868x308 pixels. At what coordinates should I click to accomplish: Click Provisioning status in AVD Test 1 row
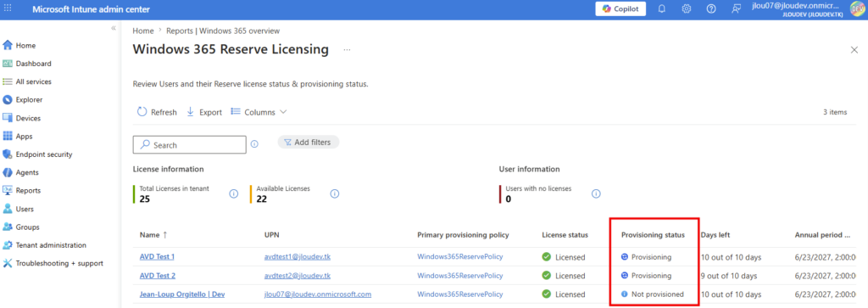[x=647, y=257]
